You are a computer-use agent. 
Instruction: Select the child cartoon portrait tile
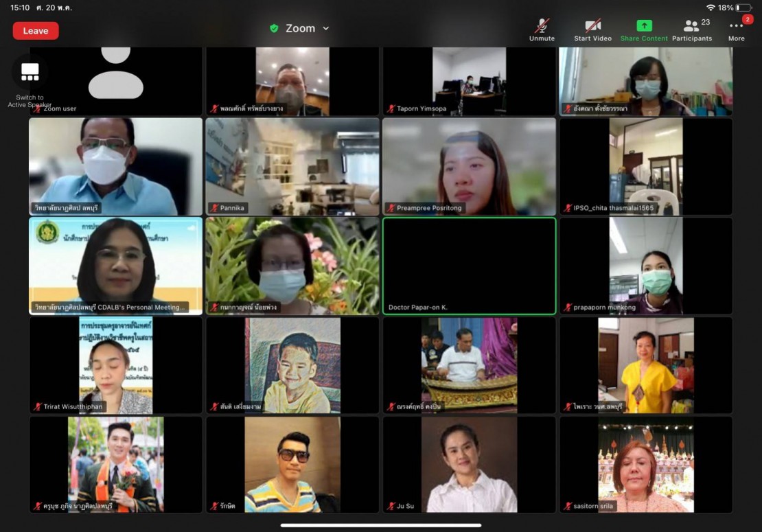tap(292, 365)
